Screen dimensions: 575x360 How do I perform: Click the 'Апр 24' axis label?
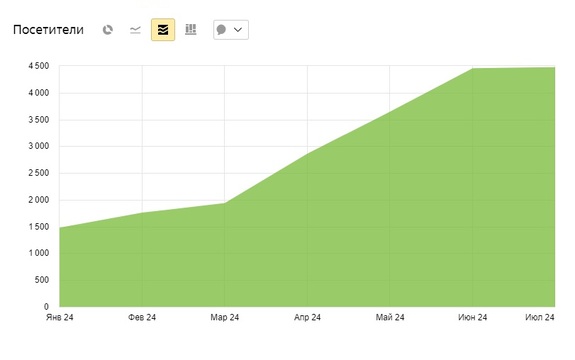[307, 317]
